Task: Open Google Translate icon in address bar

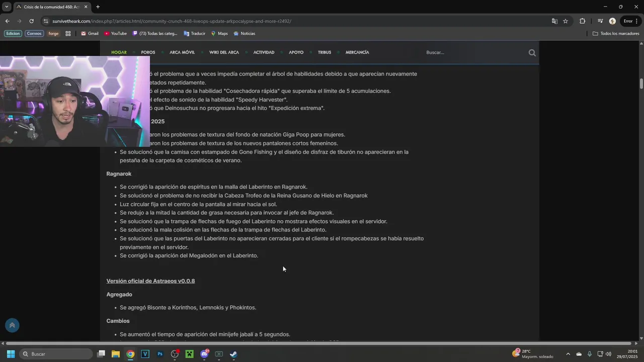Action: (554, 21)
